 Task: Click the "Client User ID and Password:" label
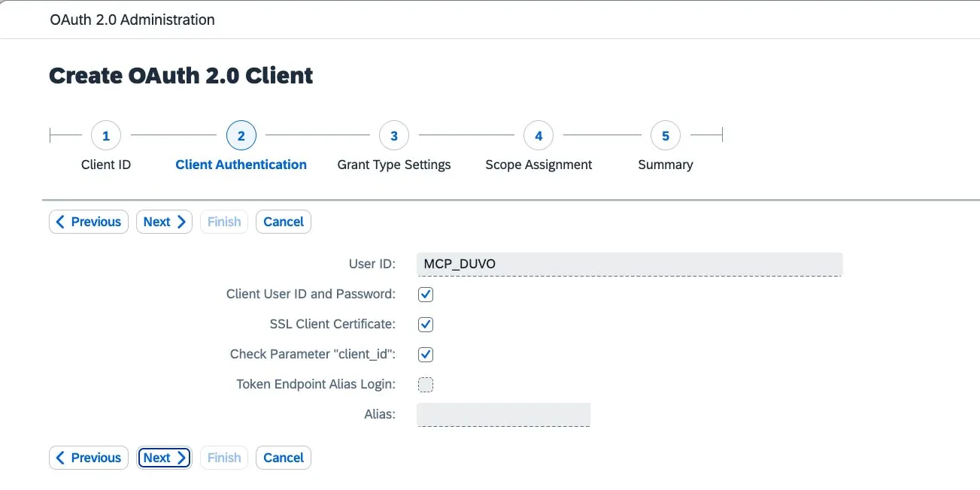click(x=311, y=294)
